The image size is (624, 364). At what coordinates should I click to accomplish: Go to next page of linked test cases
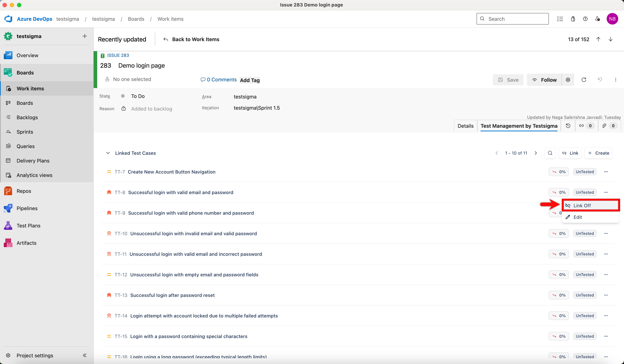click(x=536, y=153)
